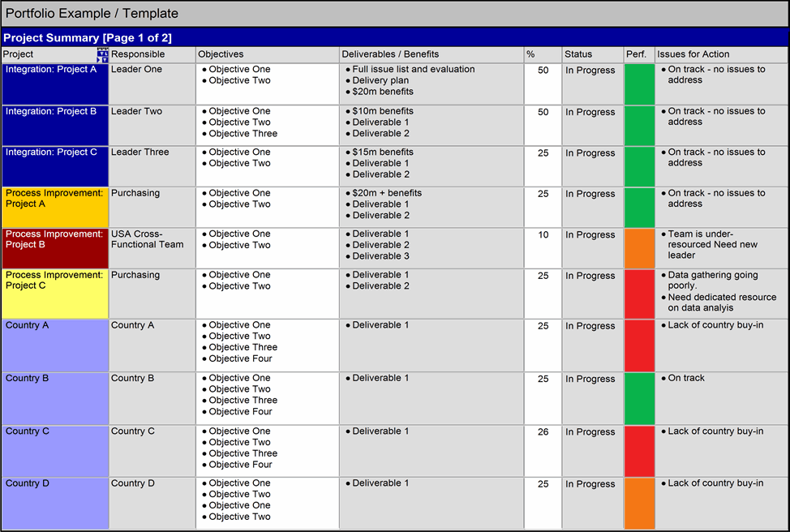Select the Integration: Project B cell
The width and height of the screenshot is (790, 532).
click(55, 125)
